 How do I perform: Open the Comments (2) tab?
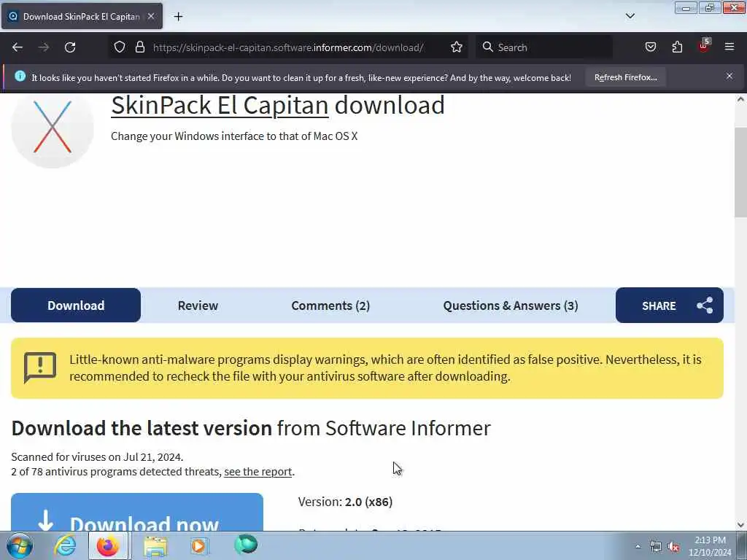click(x=330, y=306)
